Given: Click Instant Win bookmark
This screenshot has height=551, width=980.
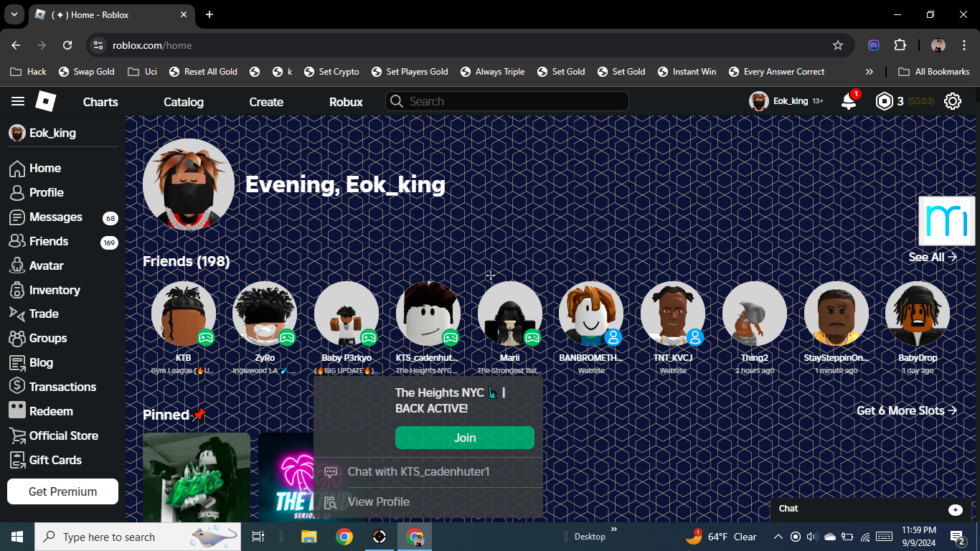Looking at the screenshot, I should (x=687, y=72).
